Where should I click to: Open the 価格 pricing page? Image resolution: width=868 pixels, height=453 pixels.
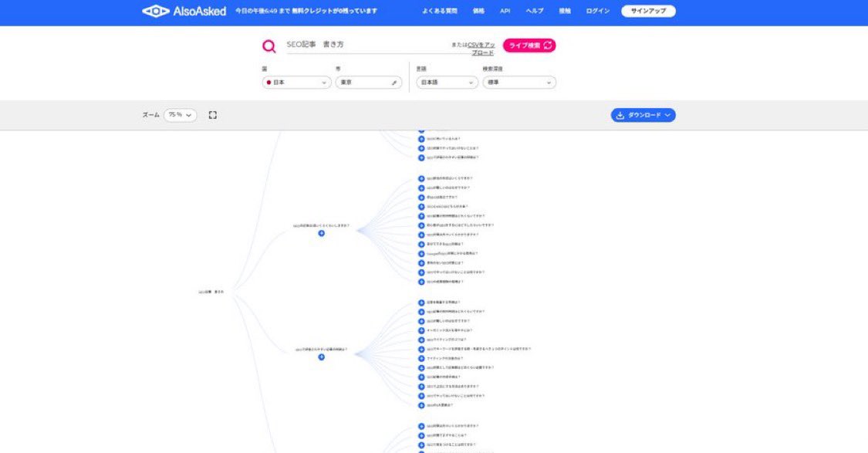click(x=478, y=11)
